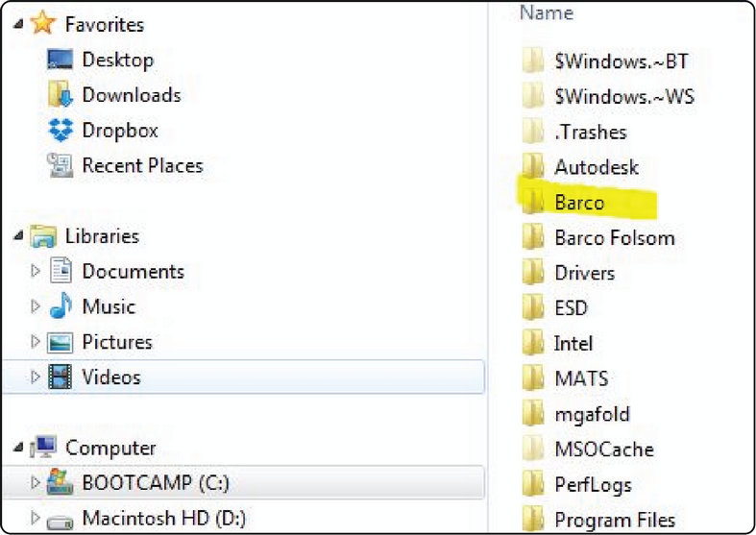Click the Autodesk folder icon
The width and height of the screenshot is (756, 535).
pos(533,166)
